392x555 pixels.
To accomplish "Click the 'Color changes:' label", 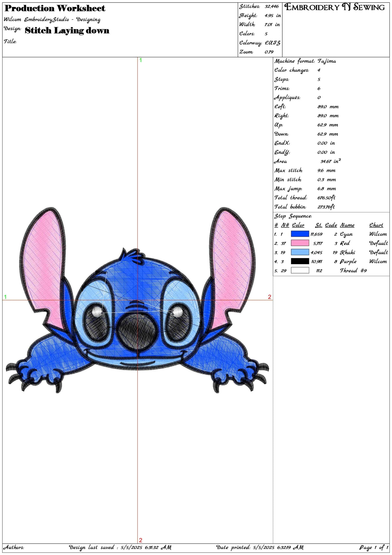I will pos(292,70).
